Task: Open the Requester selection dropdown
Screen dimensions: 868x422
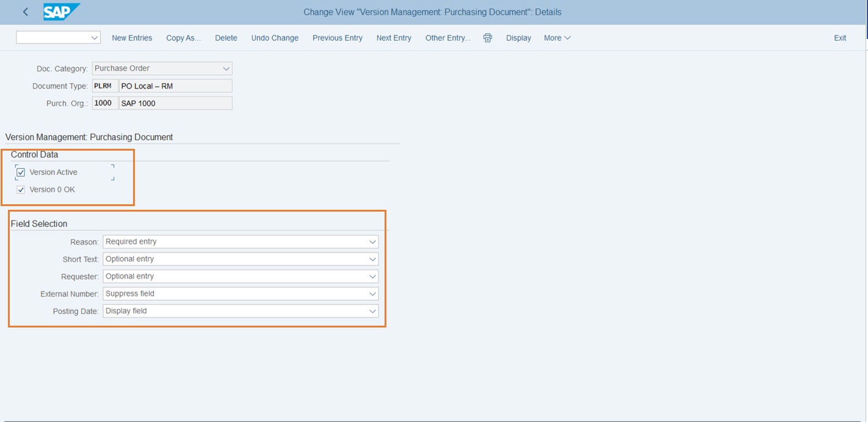Action: pyautogui.click(x=372, y=276)
